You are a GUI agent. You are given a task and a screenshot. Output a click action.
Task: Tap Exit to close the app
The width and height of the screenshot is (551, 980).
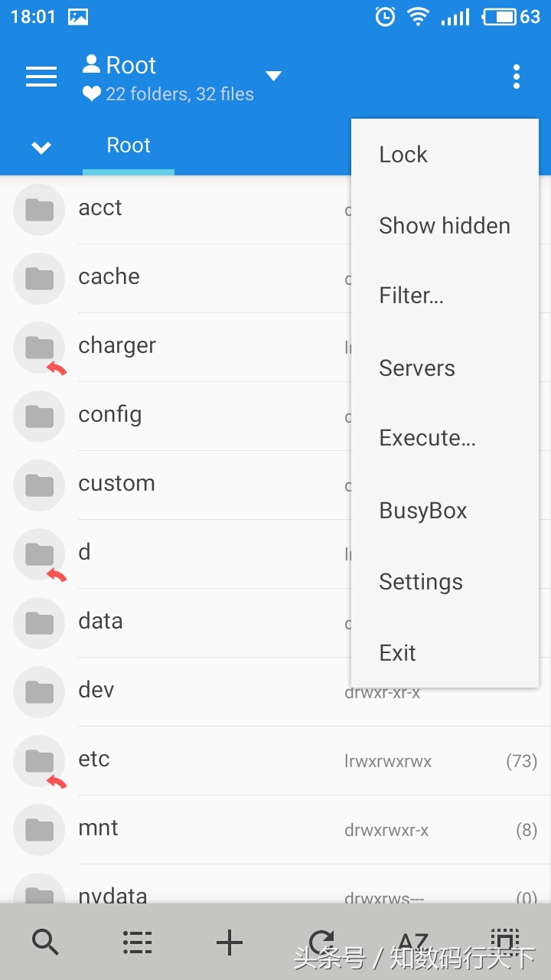pos(397,653)
